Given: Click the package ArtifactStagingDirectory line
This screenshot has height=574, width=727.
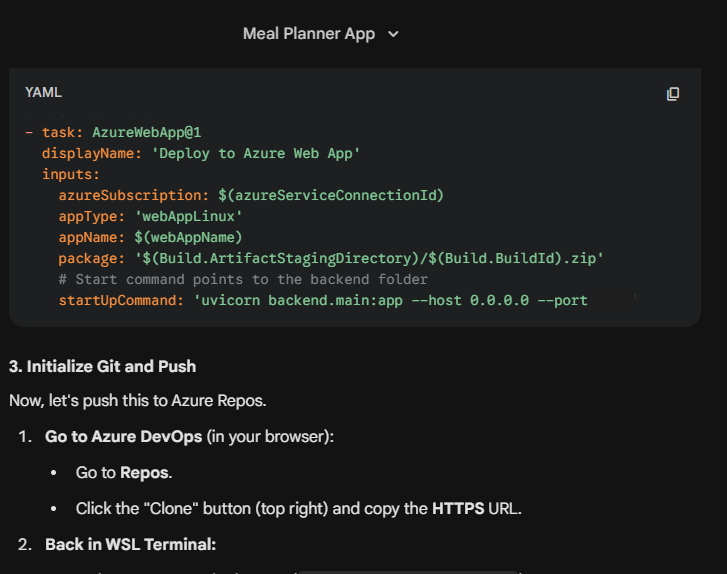Looking at the screenshot, I should point(331,258).
